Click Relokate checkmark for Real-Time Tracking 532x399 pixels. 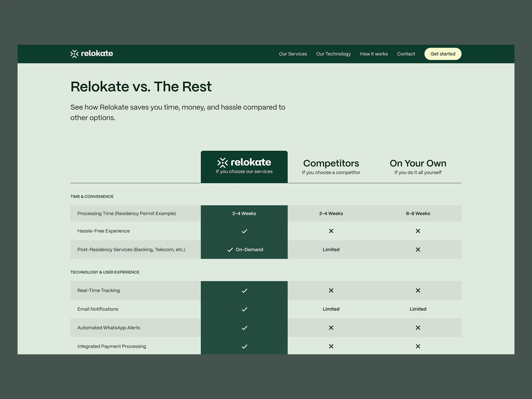(x=244, y=291)
